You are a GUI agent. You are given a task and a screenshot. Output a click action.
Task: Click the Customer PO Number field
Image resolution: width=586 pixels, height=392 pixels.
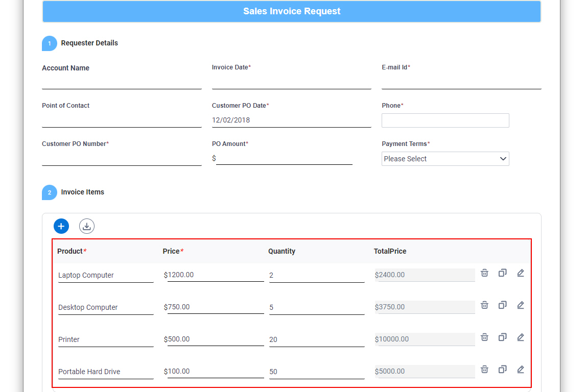[x=122, y=159]
